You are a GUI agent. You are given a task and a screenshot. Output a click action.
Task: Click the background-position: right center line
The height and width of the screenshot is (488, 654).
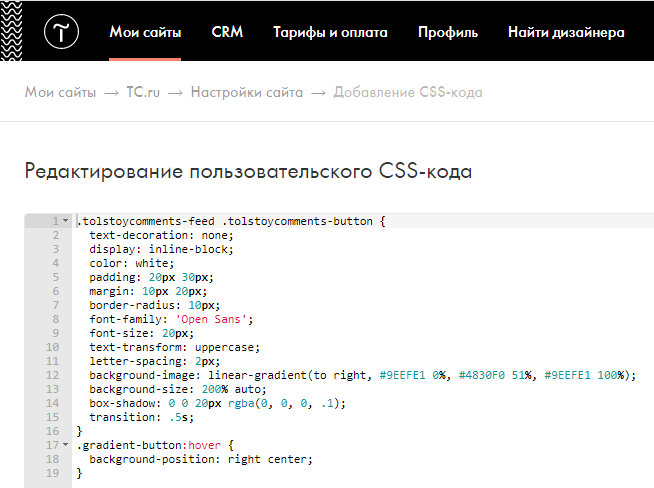pyautogui.click(x=201, y=459)
